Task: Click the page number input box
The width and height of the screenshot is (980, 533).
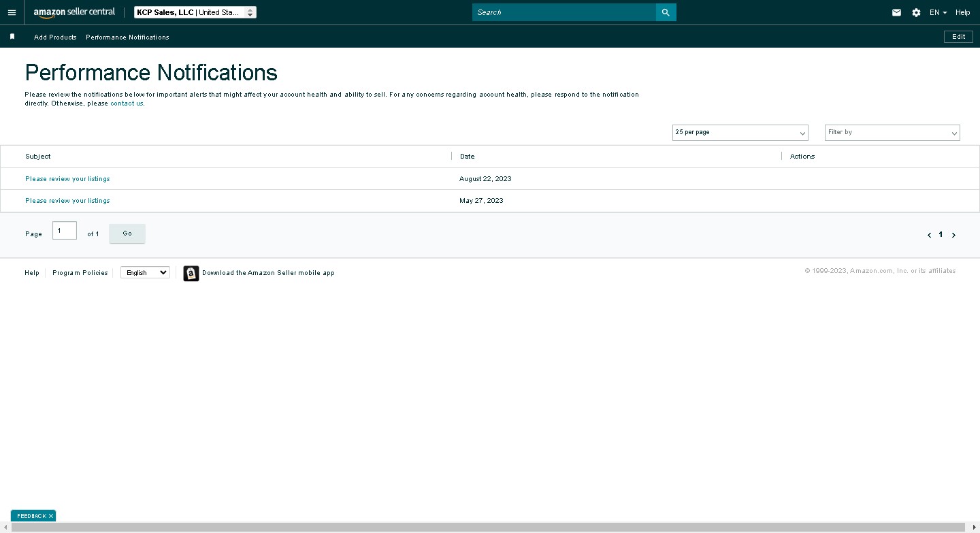Action: [x=65, y=231]
